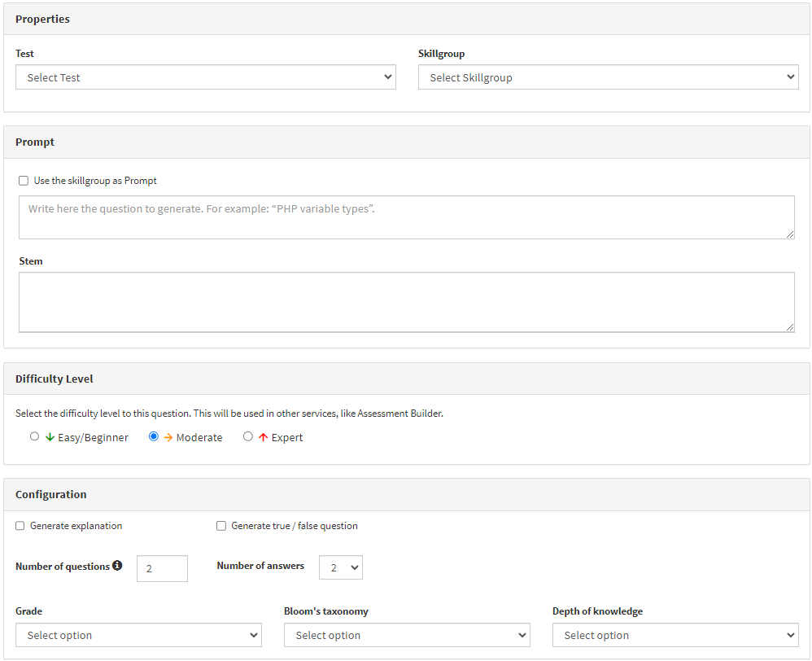Click the Stem textarea resize handle
The height and width of the screenshot is (661, 812).
[790, 327]
